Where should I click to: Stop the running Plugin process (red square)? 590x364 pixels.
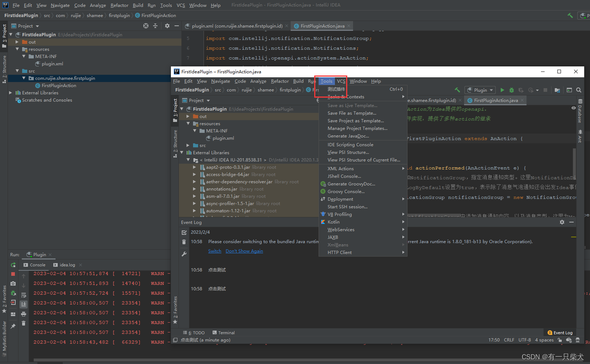13,274
